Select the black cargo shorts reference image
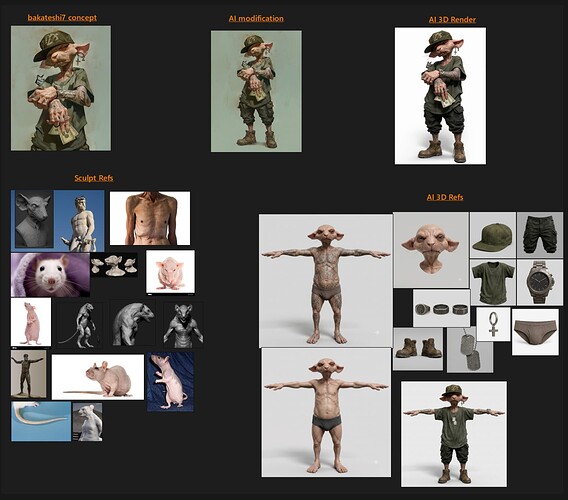 [540, 235]
